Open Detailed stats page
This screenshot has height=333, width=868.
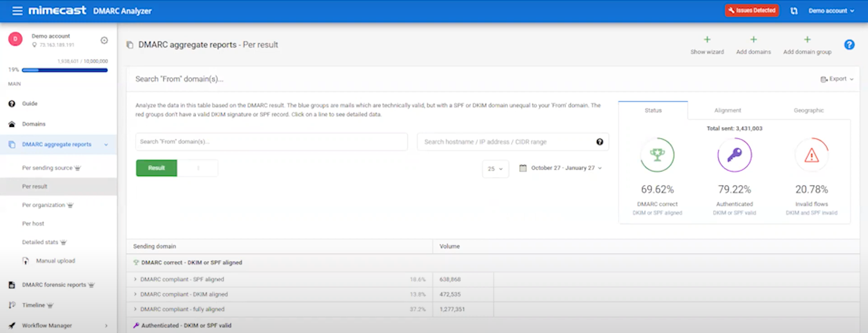point(40,242)
